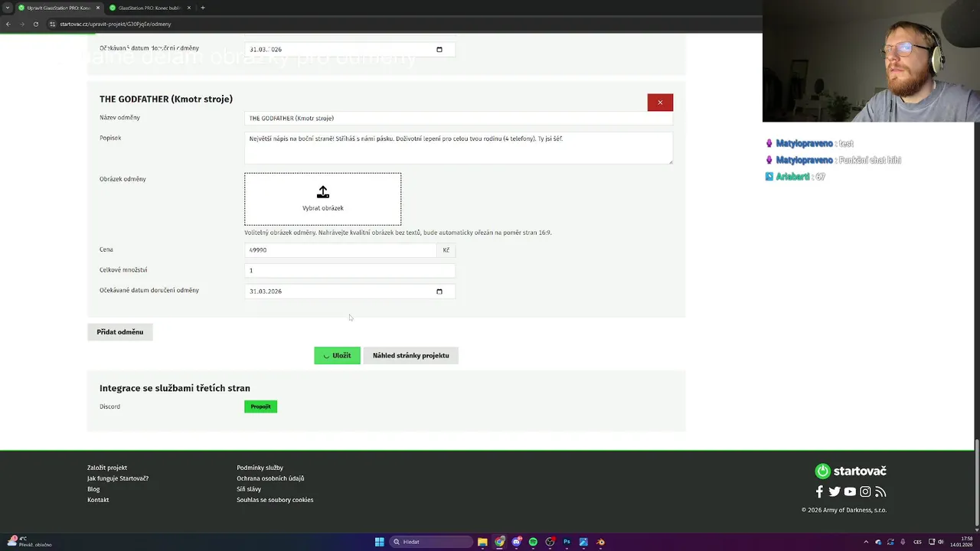Open 'Založit projekt' footer link

click(107, 468)
